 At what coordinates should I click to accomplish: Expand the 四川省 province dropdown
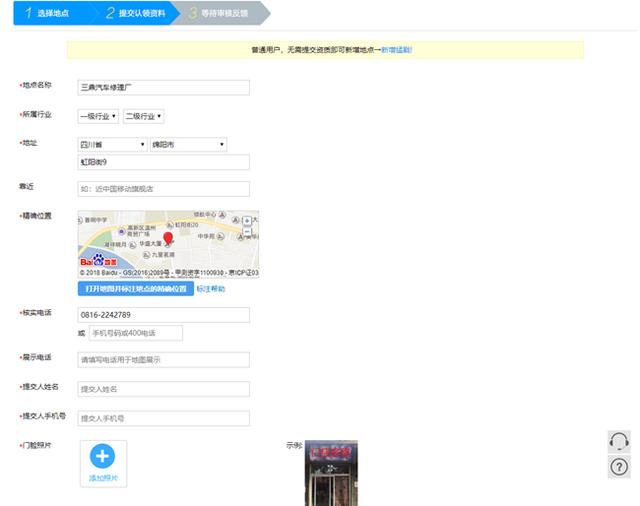[x=112, y=144]
